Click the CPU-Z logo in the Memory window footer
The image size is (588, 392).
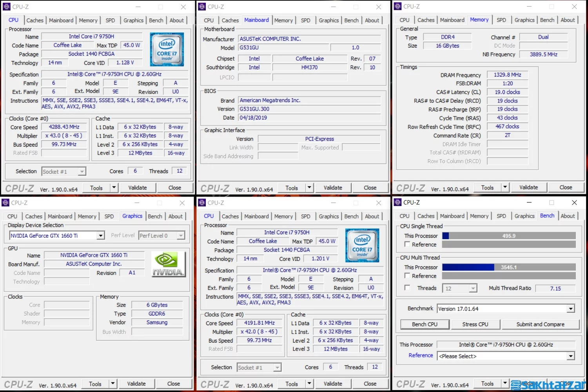[x=410, y=187]
